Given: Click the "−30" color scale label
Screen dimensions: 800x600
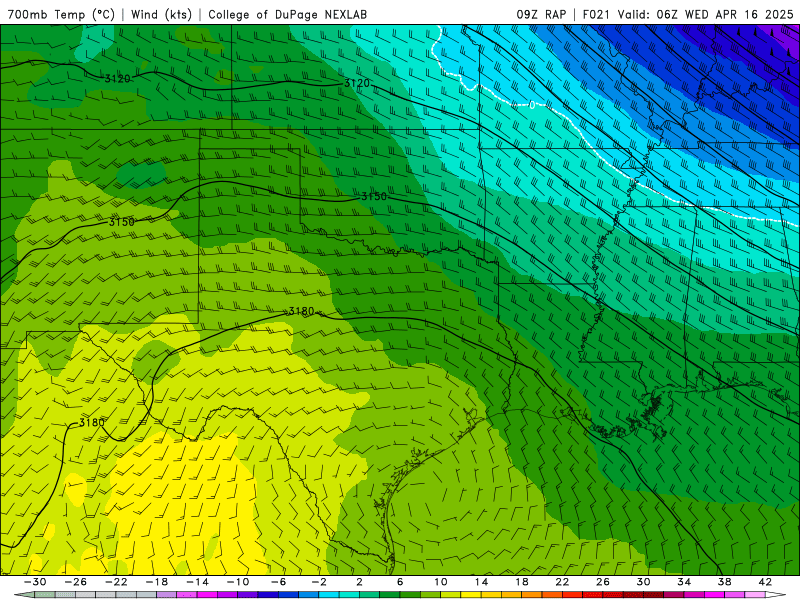Looking at the screenshot, I should click(35, 582).
